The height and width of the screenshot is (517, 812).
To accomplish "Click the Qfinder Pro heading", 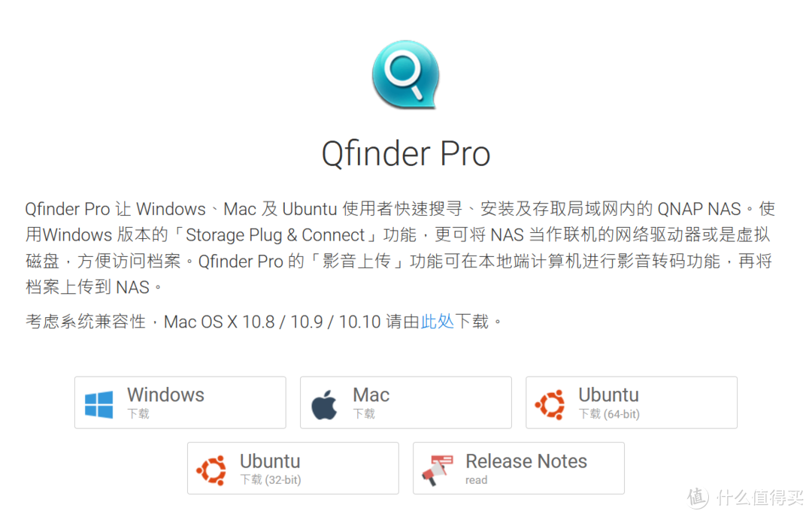I will pyautogui.click(x=406, y=154).
